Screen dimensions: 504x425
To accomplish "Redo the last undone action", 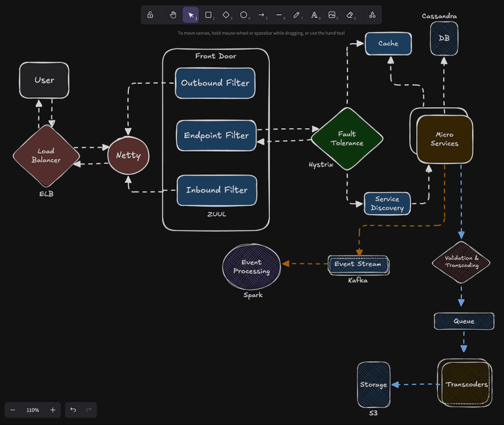I will tap(88, 410).
